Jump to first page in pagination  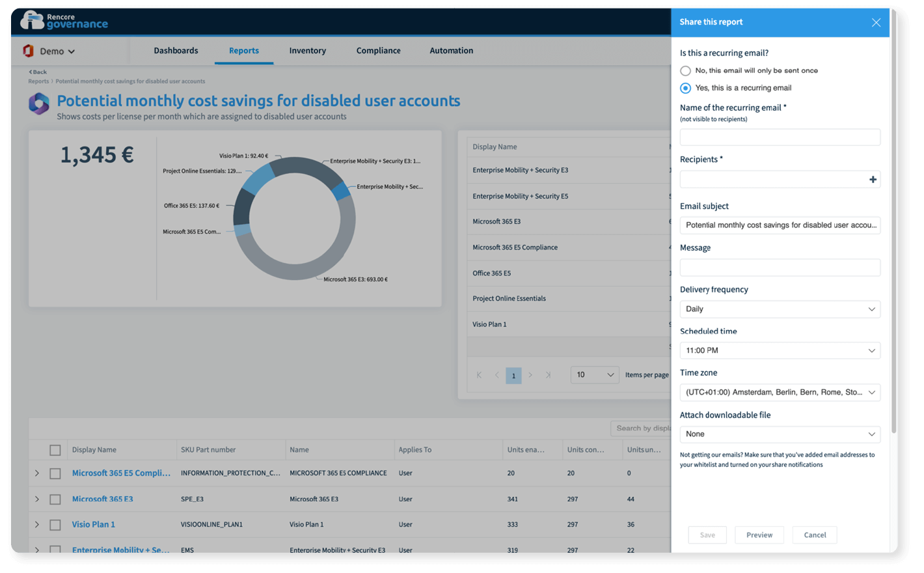479,375
